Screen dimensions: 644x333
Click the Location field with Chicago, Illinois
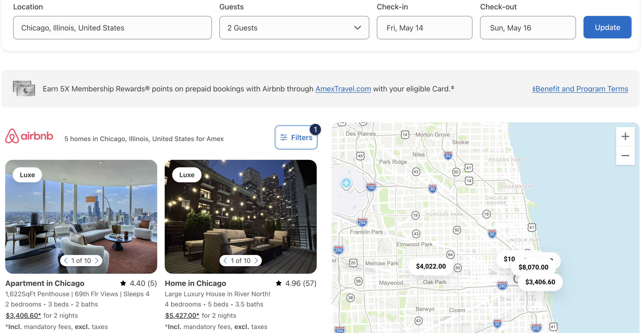pyautogui.click(x=112, y=28)
